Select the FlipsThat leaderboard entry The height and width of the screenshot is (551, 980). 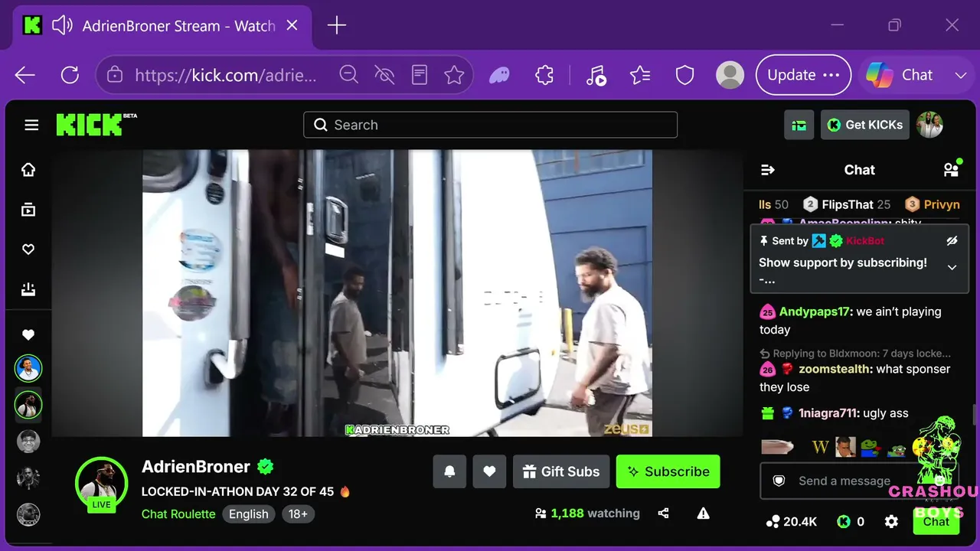tap(847, 204)
